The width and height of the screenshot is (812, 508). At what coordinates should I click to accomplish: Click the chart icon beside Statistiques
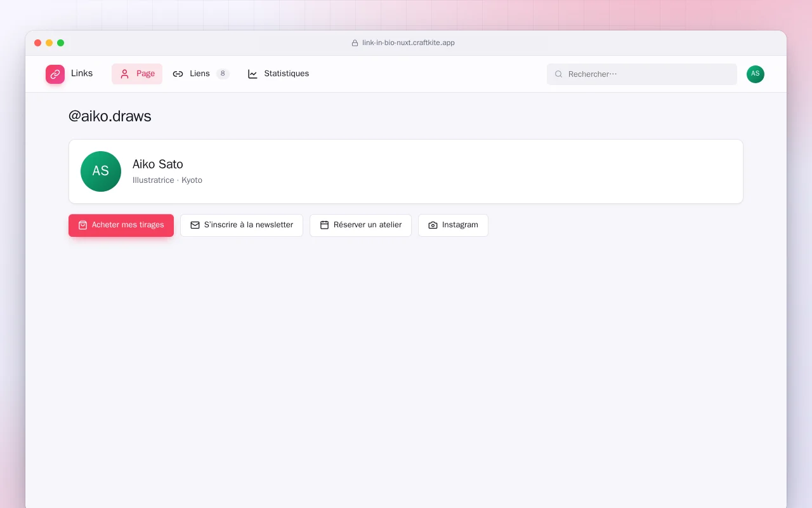[x=252, y=74]
